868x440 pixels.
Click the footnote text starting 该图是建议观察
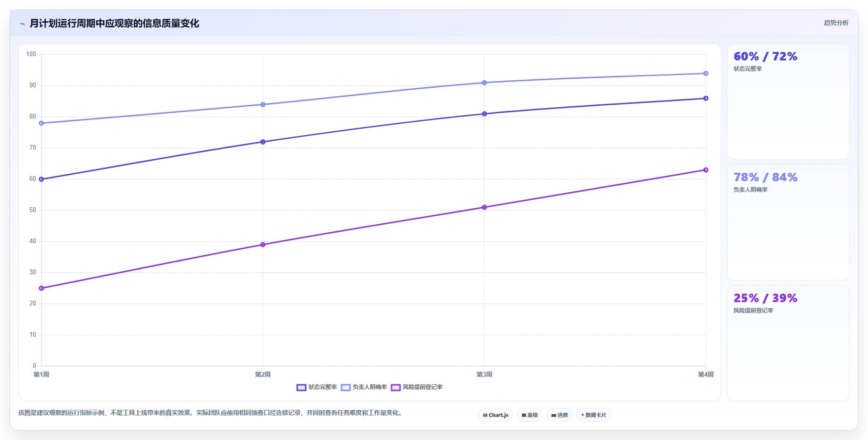click(211, 413)
